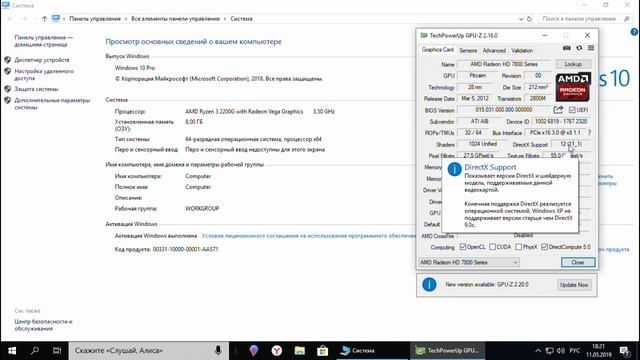The height and width of the screenshot is (360, 640).
Task: Click the РУС language indicator
Action: [x=575, y=351]
